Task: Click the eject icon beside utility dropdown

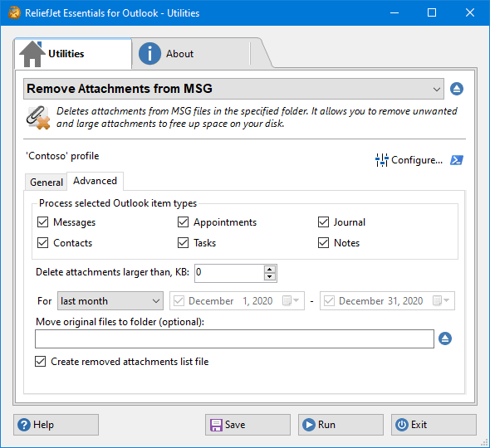Action: (457, 89)
